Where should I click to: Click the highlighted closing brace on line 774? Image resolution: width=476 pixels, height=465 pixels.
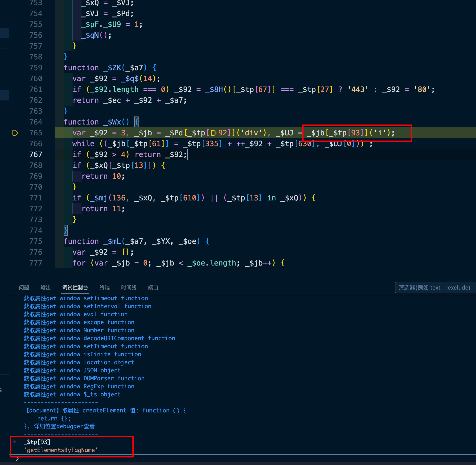point(66,230)
